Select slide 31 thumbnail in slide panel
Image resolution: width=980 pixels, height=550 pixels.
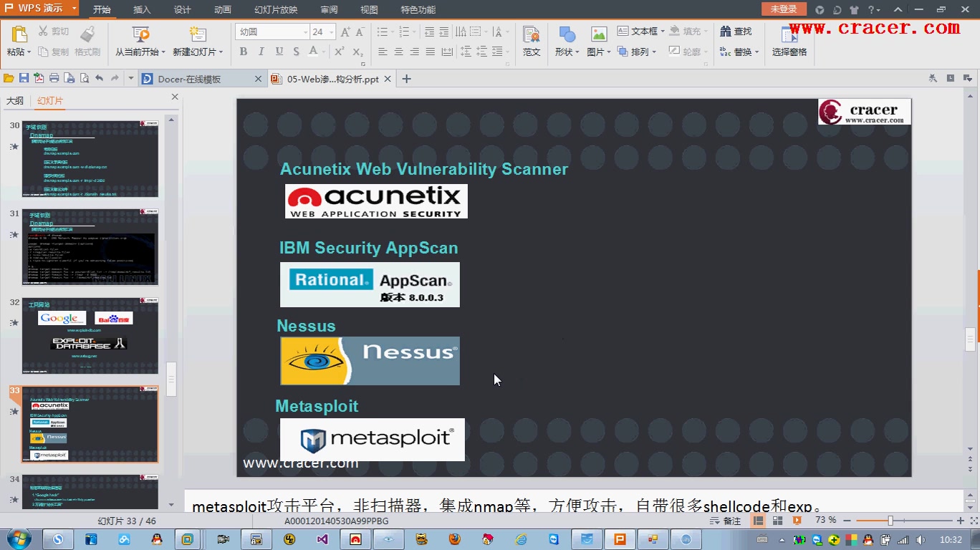click(90, 247)
